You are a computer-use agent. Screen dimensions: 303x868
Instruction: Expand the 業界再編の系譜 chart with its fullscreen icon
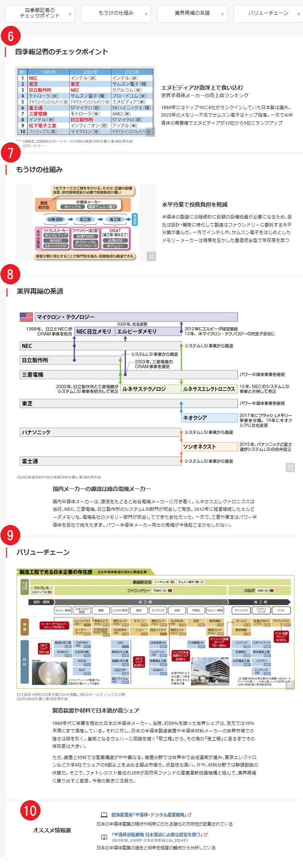pyautogui.click(x=290, y=468)
